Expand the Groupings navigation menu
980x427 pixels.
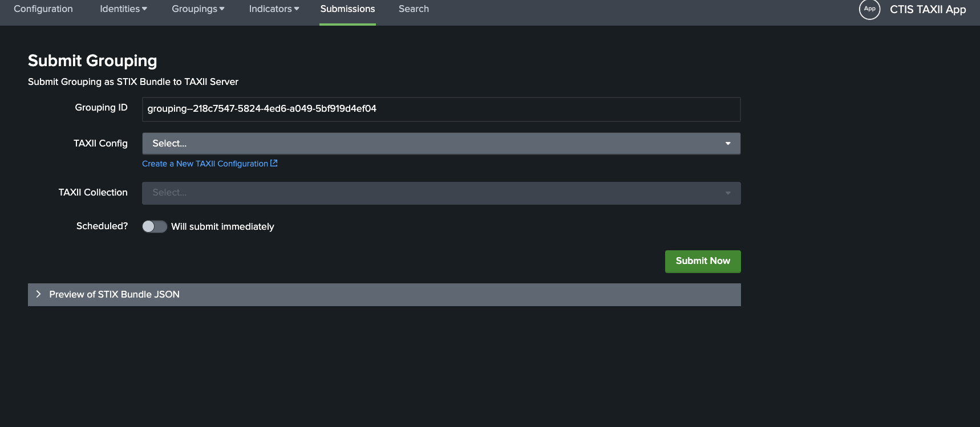tap(197, 9)
